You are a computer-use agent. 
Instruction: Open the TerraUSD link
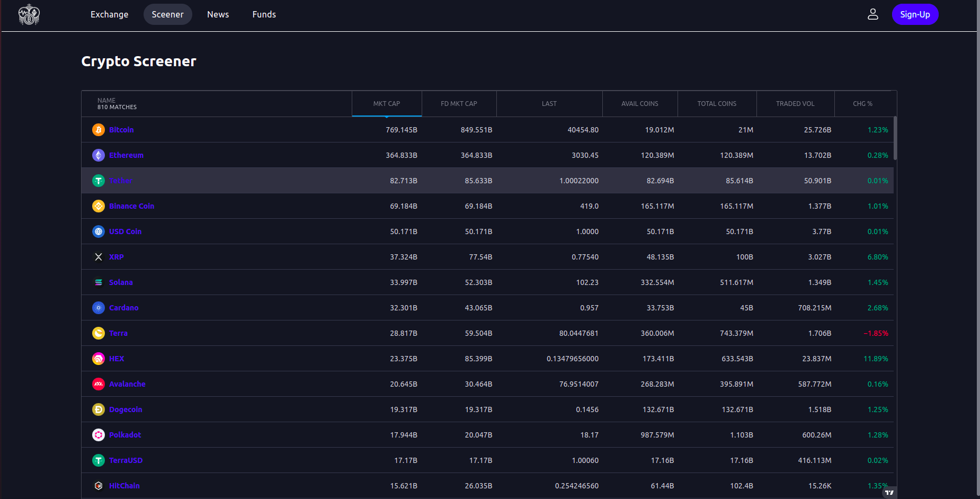126,460
